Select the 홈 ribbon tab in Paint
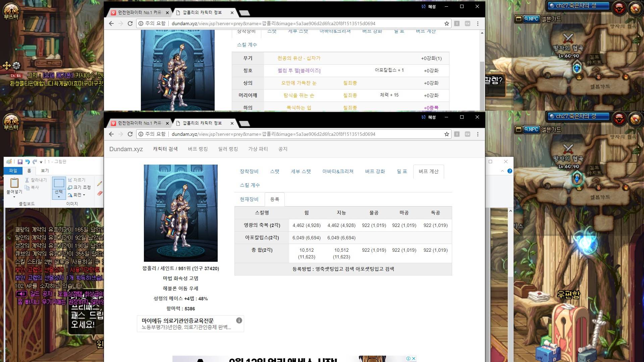This screenshot has width=644, height=362. click(29, 171)
